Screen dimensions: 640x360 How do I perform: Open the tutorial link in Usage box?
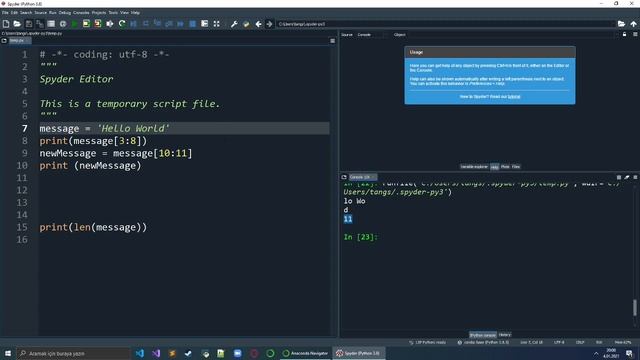tap(514, 97)
